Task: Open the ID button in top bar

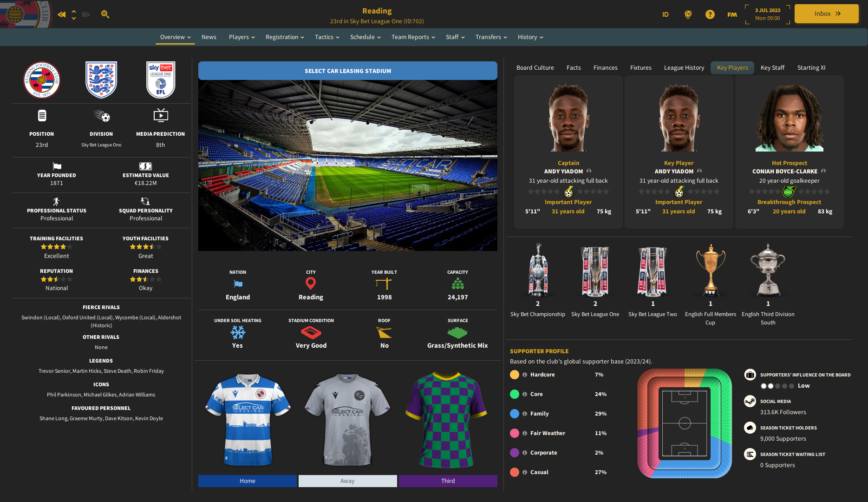Action: coord(666,14)
